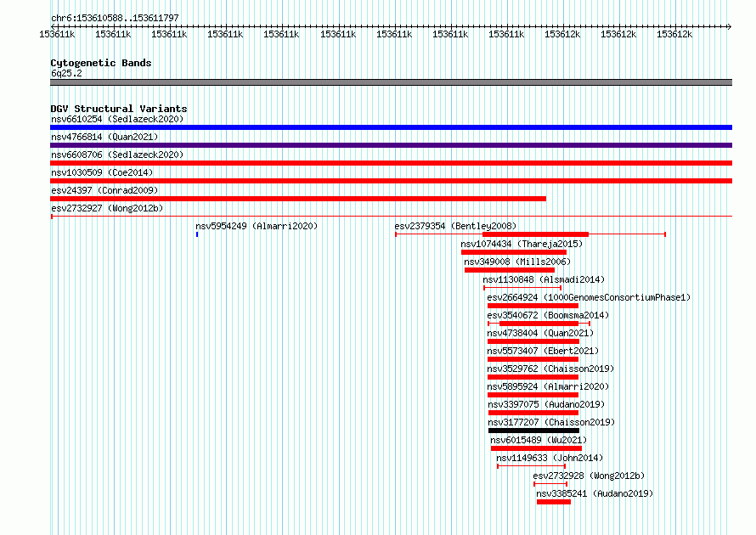
Task: Click the Cytogenetic Bands track title
Action: (101, 63)
